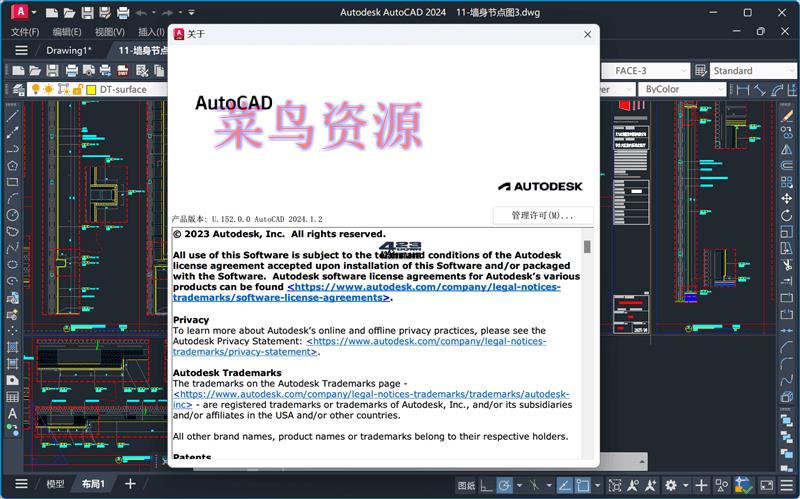
Task: Switch to the Drawing1* file tab
Action: tap(69, 51)
